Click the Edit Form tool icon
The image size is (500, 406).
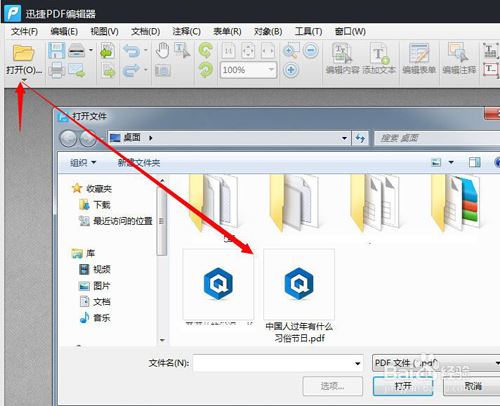coord(419,58)
